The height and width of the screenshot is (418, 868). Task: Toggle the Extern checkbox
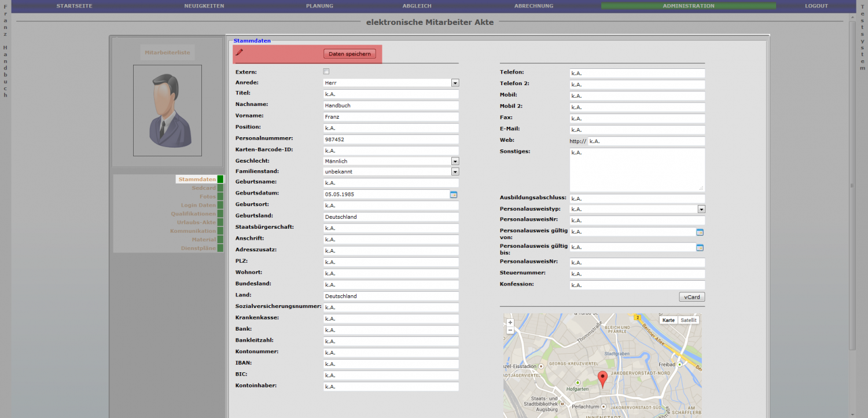326,72
